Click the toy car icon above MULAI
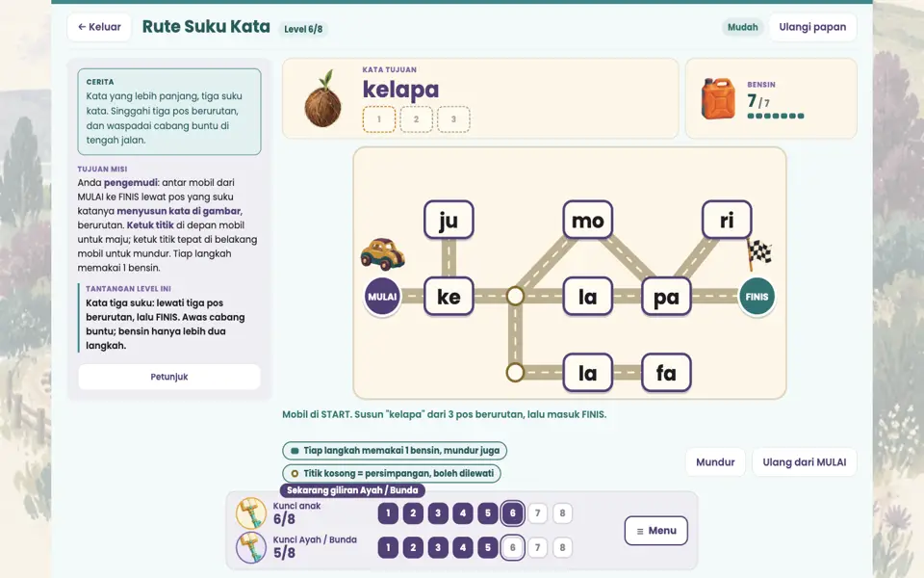This screenshot has height=578, width=924. coord(382,254)
